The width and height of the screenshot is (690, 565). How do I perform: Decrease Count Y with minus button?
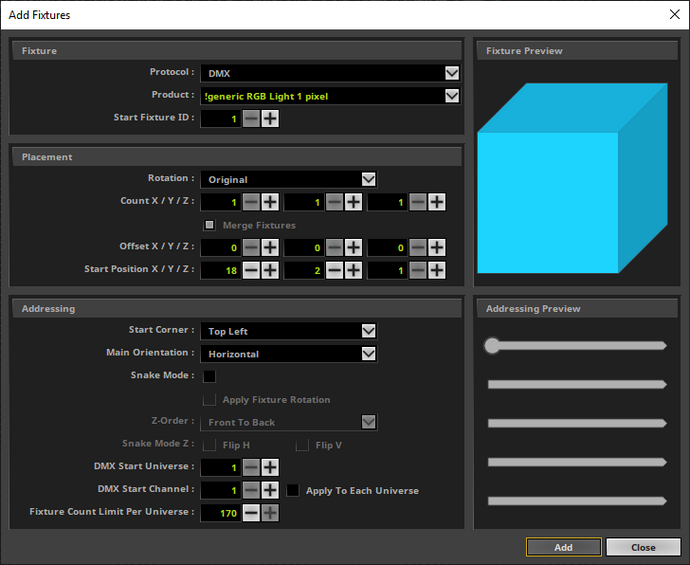(x=334, y=202)
